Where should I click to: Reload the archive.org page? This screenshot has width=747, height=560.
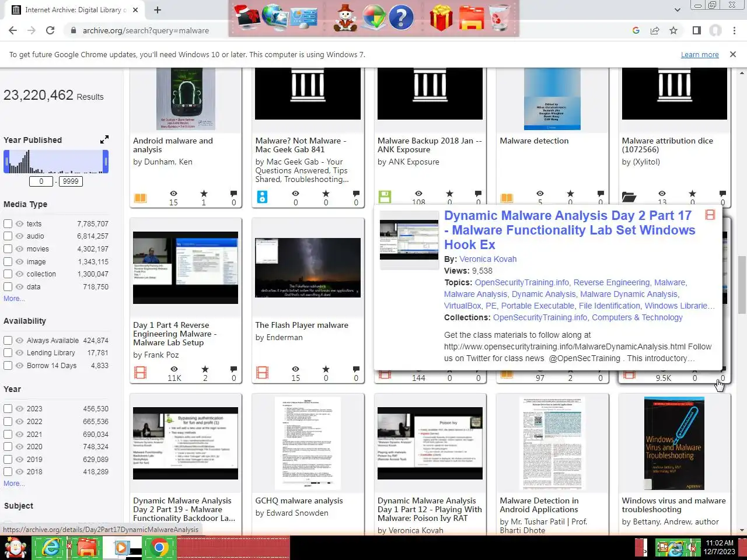point(50,30)
